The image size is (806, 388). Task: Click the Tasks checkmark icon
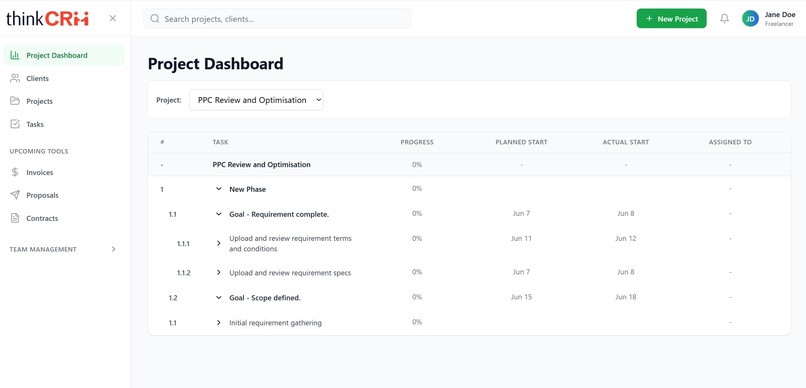pyautogui.click(x=15, y=124)
